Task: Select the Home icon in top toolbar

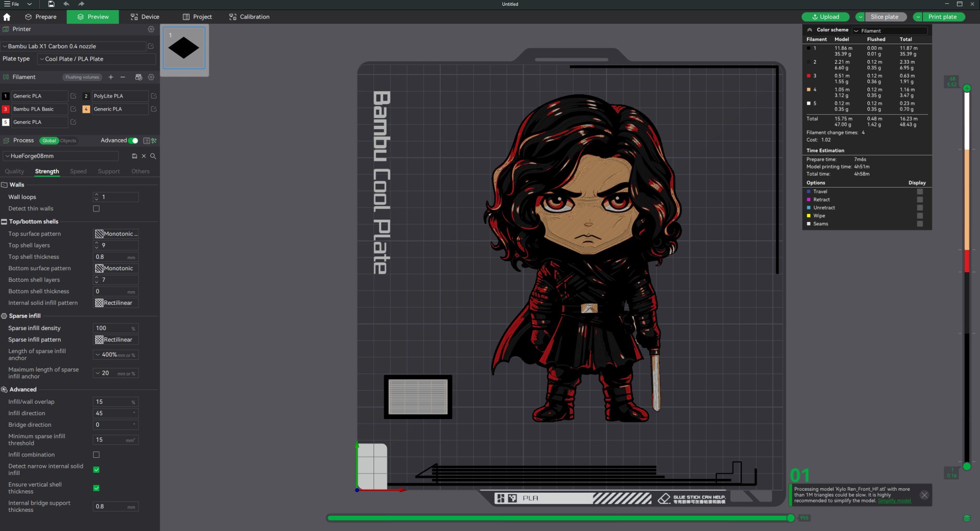Action: click(x=7, y=16)
